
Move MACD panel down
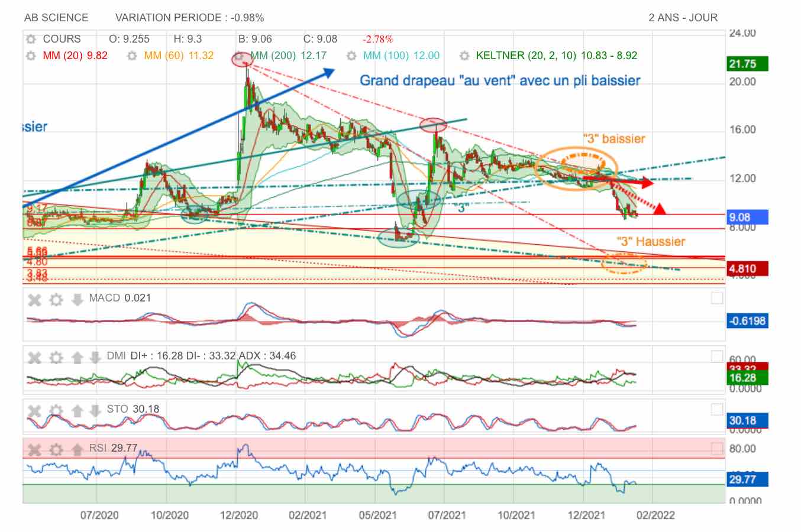click(x=77, y=300)
